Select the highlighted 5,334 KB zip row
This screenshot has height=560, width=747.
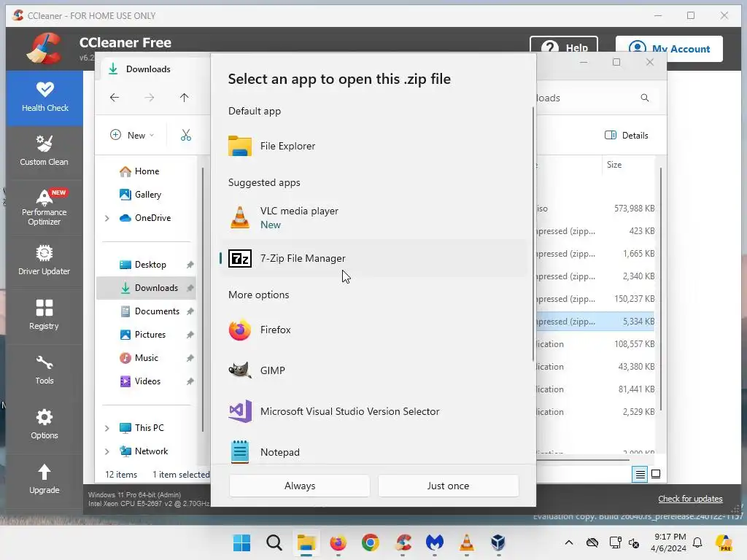point(596,322)
